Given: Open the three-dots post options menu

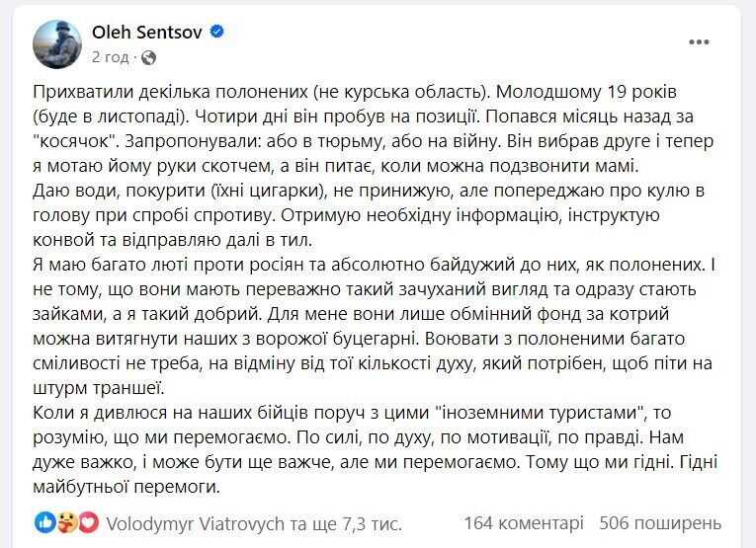Looking at the screenshot, I should point(700,41).
